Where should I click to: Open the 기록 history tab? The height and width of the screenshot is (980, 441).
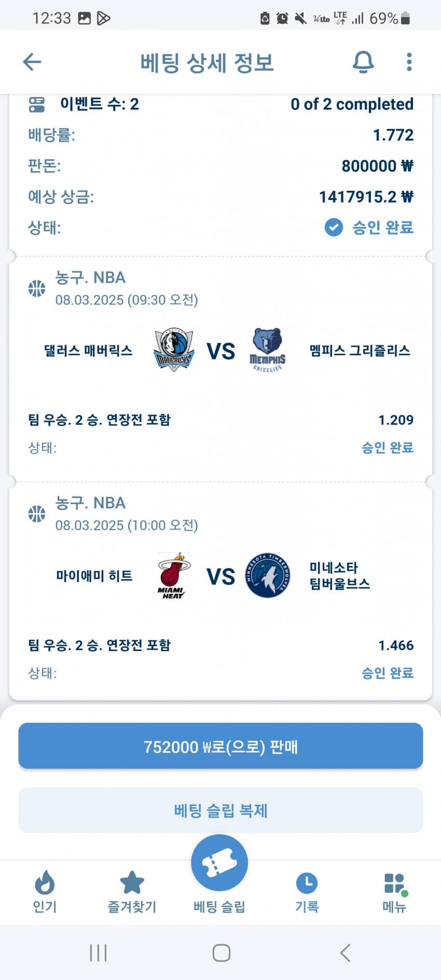[x=307, y=892]
